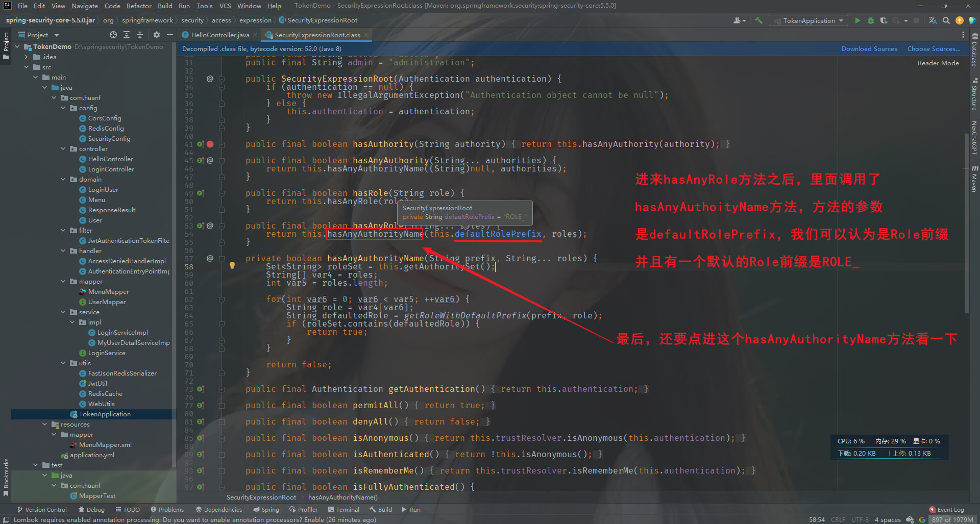Open editor tabs more options menu
This screenshot has width=980, height=524.
pos(963,35)
